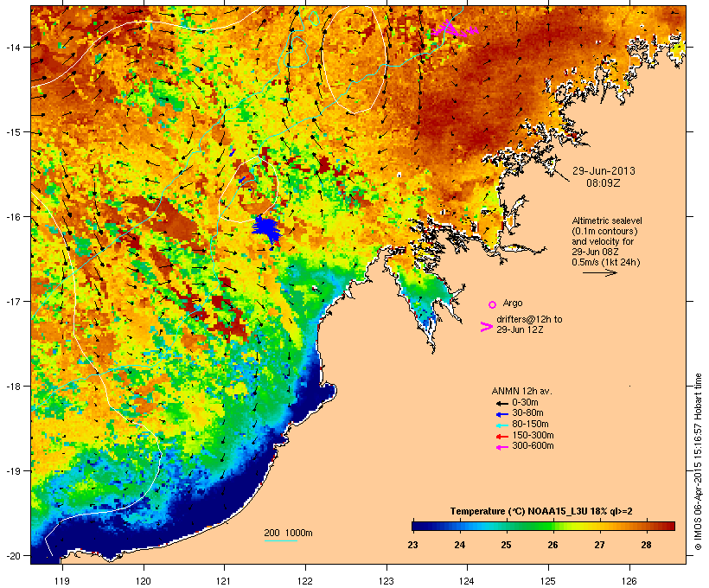Click the latitude axis label -18
709x588 pixels.
tap(13, 387)
